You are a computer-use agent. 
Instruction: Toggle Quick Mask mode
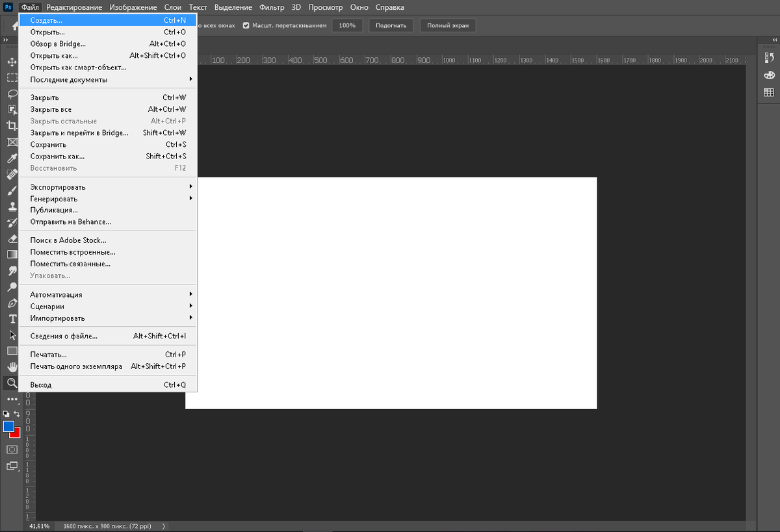pos(12,450)
